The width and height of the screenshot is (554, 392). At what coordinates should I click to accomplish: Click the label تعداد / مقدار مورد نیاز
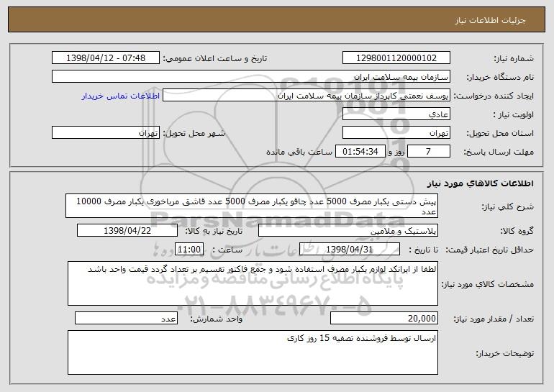click(494, 319)
